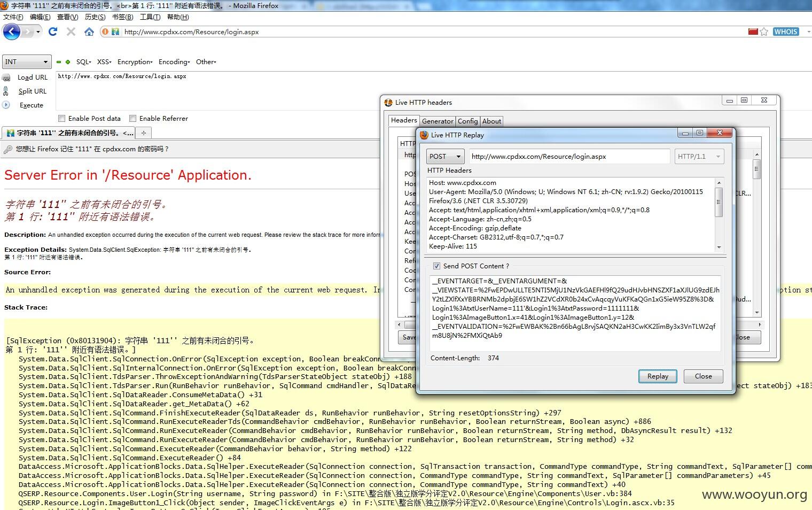Open the 查看(V) menu

tap(67, 17)
